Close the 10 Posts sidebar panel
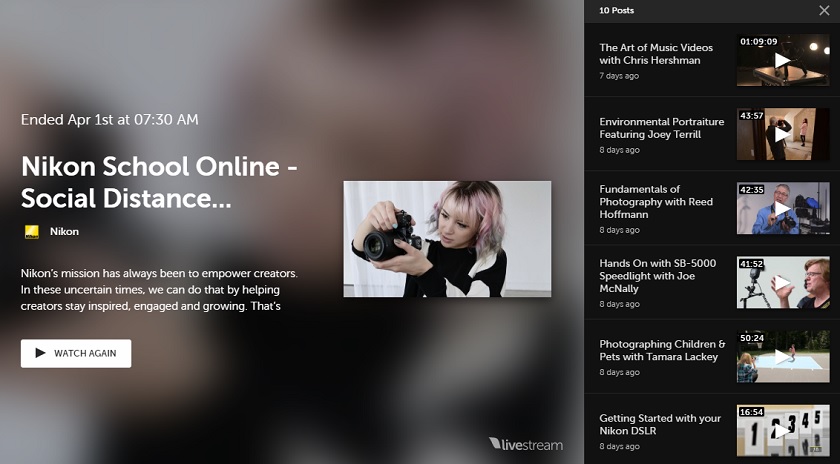The width and height of the screenshot is (840, 464). pyautogui.click(x=823, y=10)
